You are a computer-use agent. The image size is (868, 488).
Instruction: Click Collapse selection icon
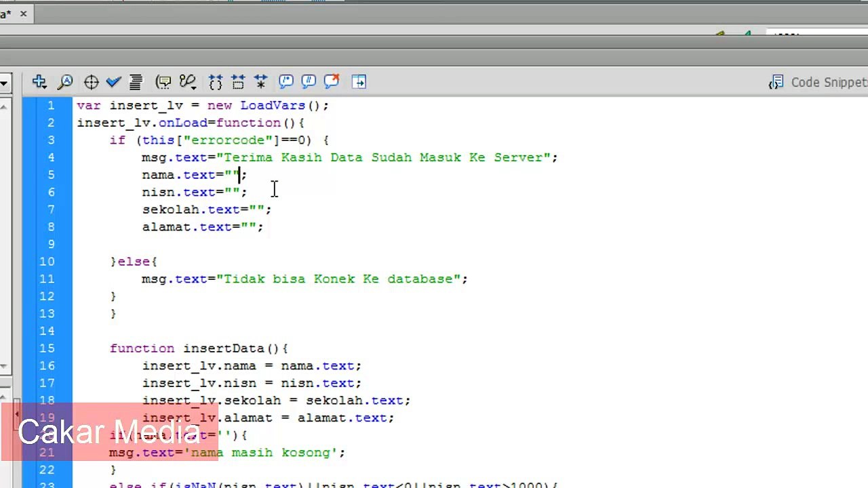238,82
